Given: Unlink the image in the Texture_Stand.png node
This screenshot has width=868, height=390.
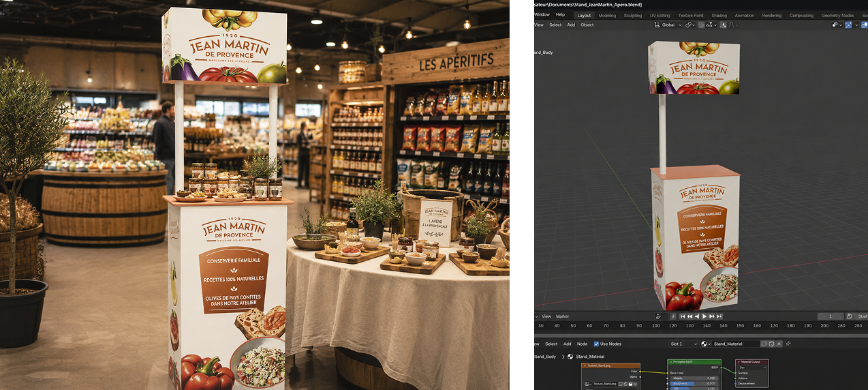Looking at the screenshot, I should (x=636, y=384).
